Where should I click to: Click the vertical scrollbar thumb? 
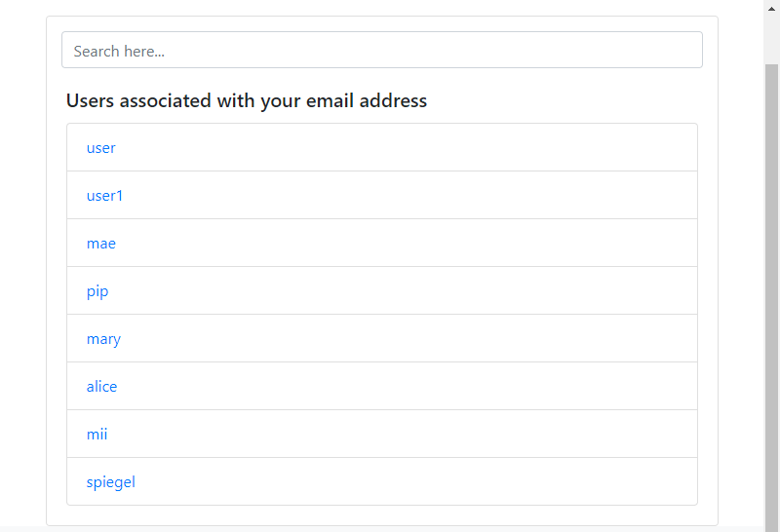(771, 292)
